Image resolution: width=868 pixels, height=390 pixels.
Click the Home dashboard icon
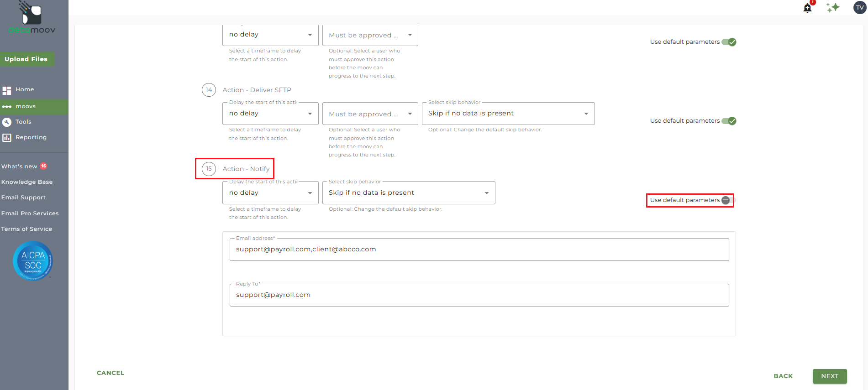7,90
